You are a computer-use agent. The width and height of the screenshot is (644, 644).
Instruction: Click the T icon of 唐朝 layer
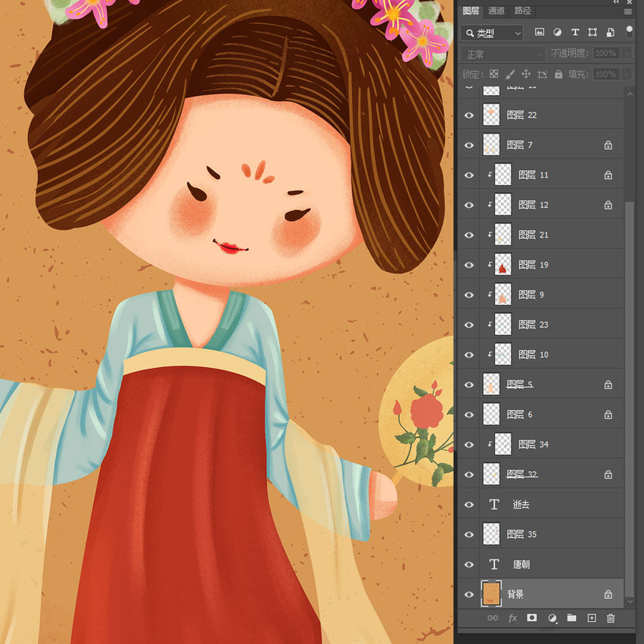[x=494, y=565]
